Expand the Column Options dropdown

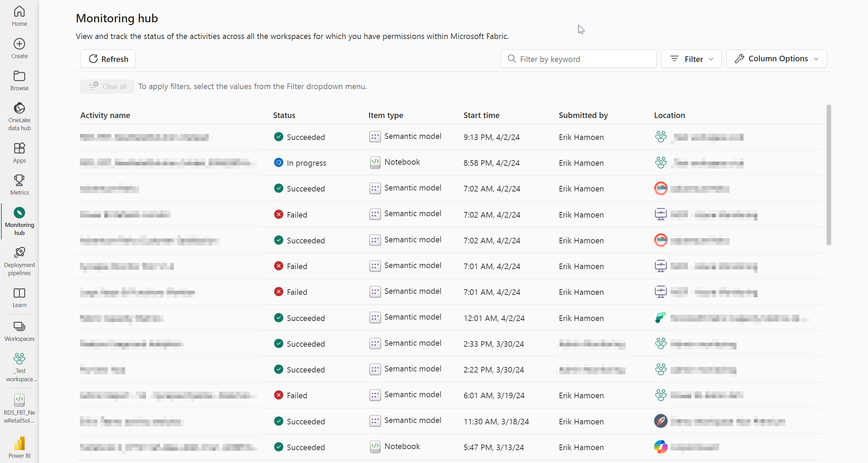tap(775, 58)
